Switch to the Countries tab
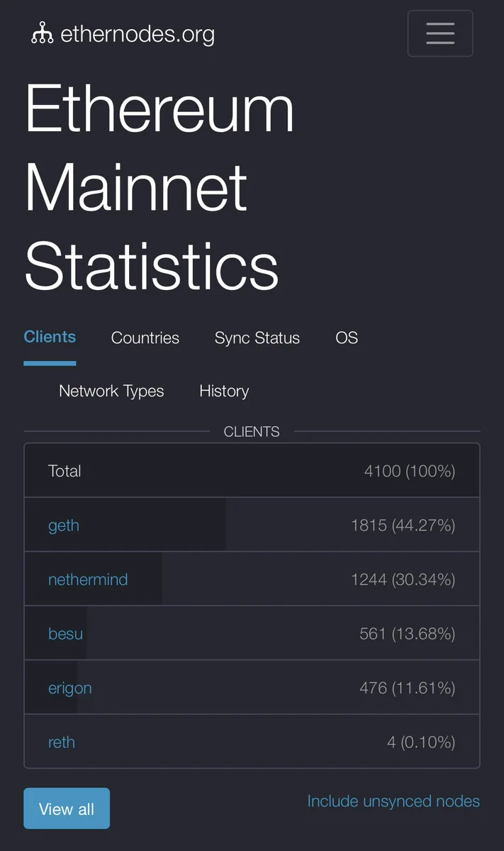This screenshot has width=504, height=851. click(145, 338)
